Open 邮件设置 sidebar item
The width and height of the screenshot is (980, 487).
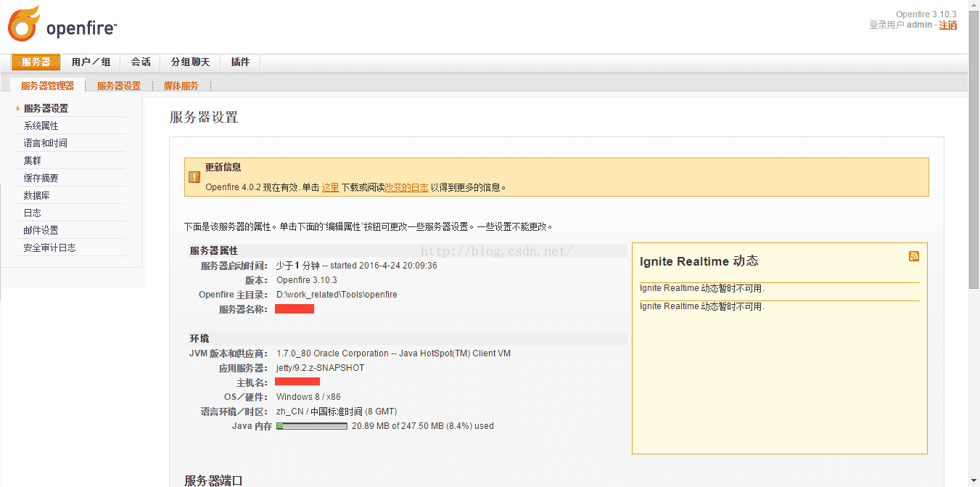click(41, 230)
